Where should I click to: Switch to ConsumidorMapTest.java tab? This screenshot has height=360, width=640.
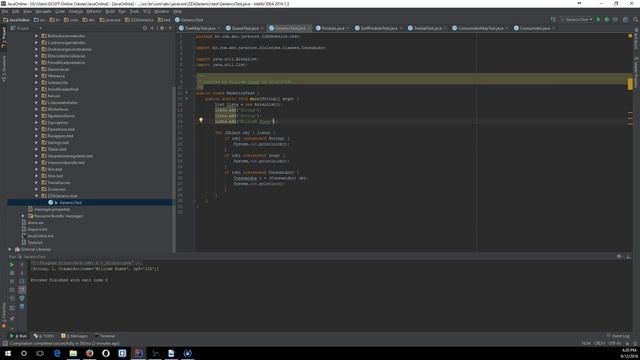click(480, 28)
